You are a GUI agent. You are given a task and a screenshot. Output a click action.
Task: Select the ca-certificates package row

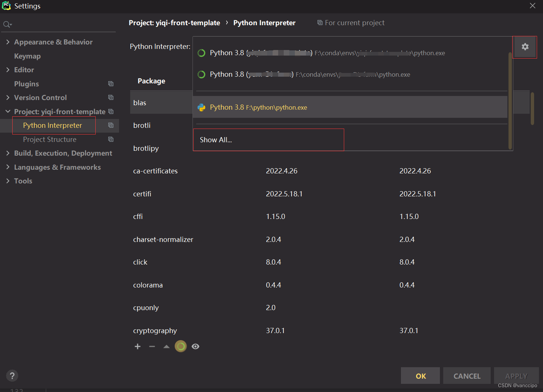(330, 171)
